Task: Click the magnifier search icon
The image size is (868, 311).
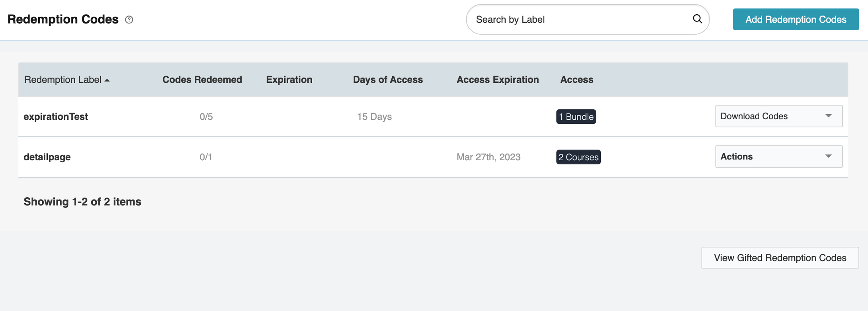Action: pos(697,19)
